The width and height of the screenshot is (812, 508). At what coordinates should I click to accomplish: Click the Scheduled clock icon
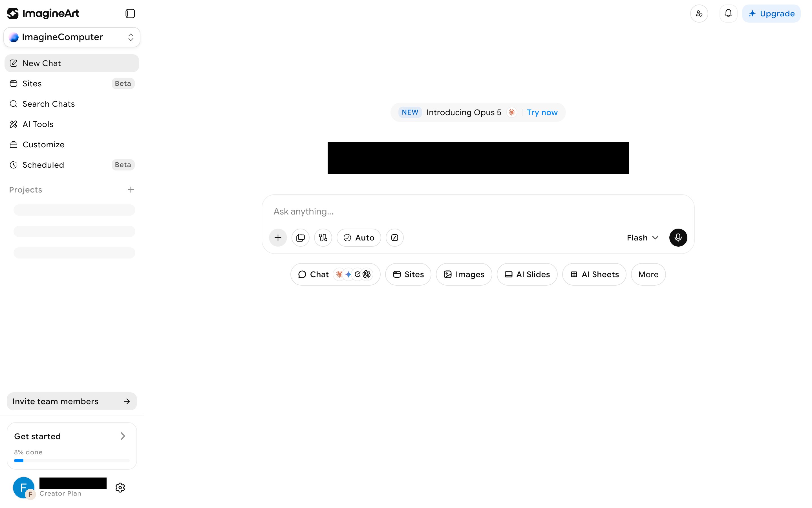click(14, 165)
